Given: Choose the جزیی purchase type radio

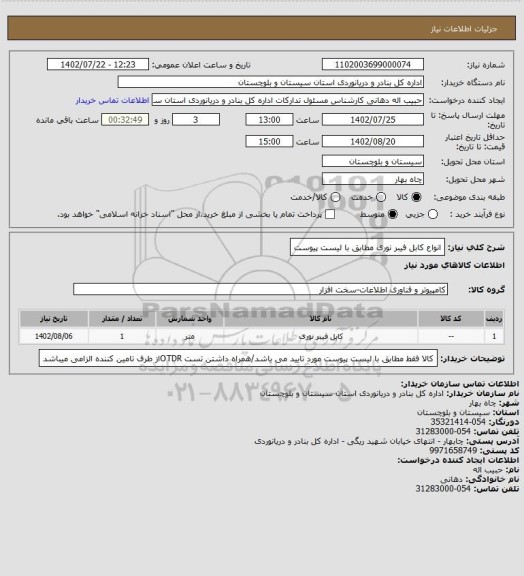Looking at the screenshot, I should click(x=433, y=215).
